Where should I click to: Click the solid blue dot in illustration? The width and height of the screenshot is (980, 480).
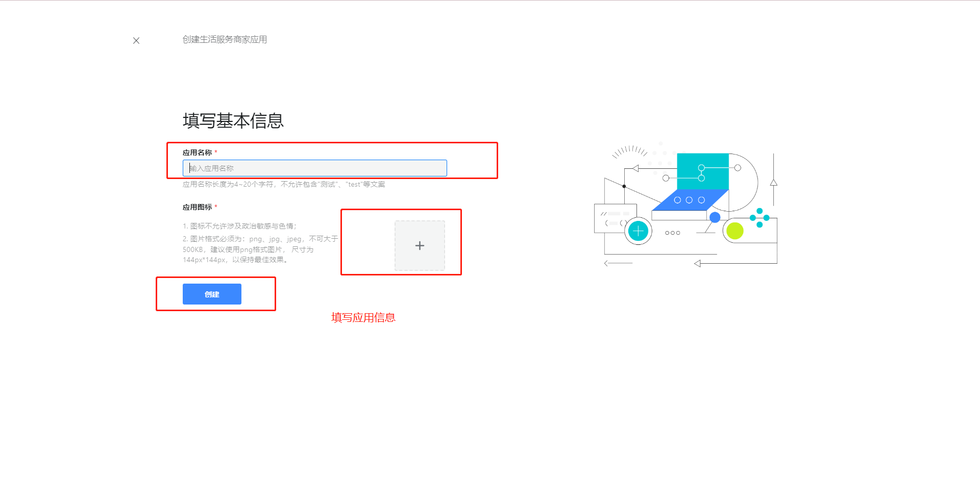tap(715, 217)
